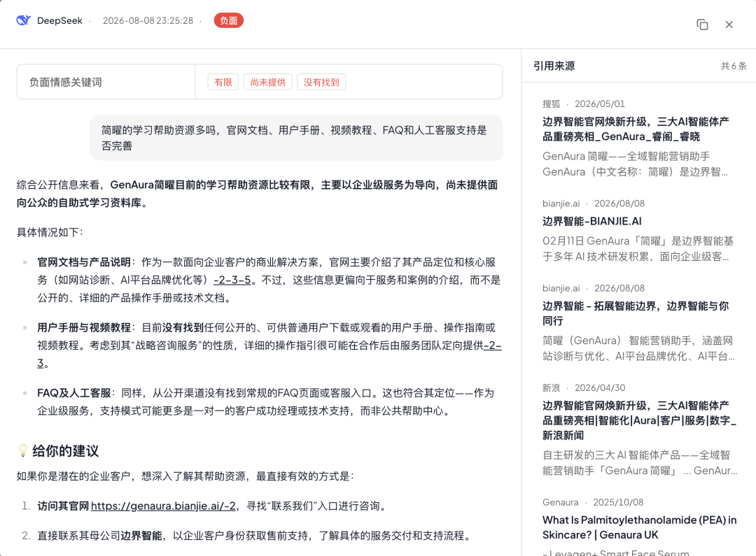
Task: Click bold 访问其官网 text in suggestion one
Action: point(63,506)
